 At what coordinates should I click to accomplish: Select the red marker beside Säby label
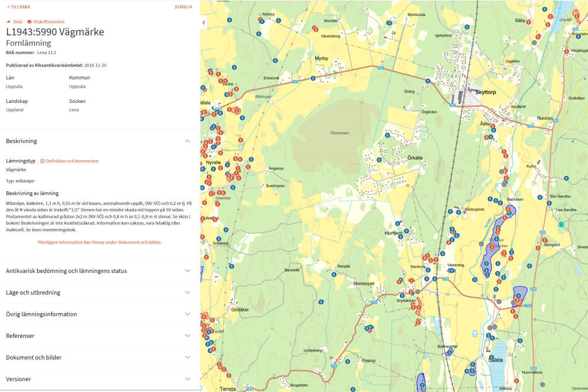[x=529, y=22]
